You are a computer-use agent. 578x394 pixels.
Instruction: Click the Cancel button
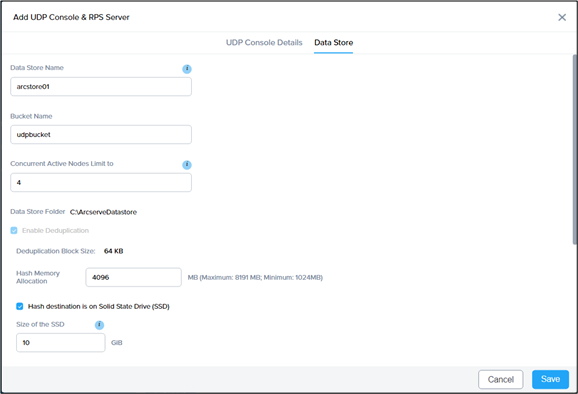pos(501,379)
